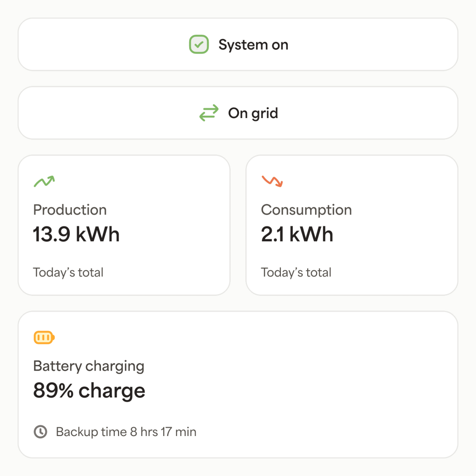The image size is (476, 476).
Task: Toggle the On grid connection status
Action: pos(238,112)
